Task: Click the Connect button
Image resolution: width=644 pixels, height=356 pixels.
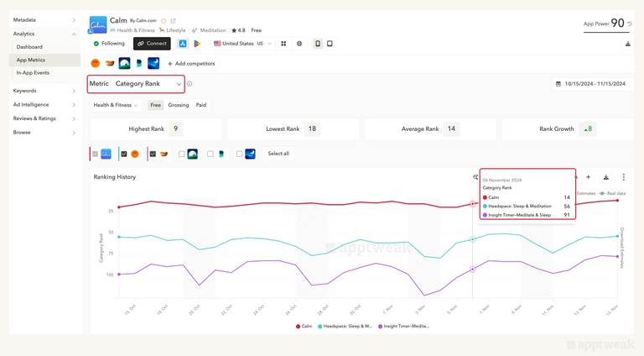Action: click(x=152, y=44)
